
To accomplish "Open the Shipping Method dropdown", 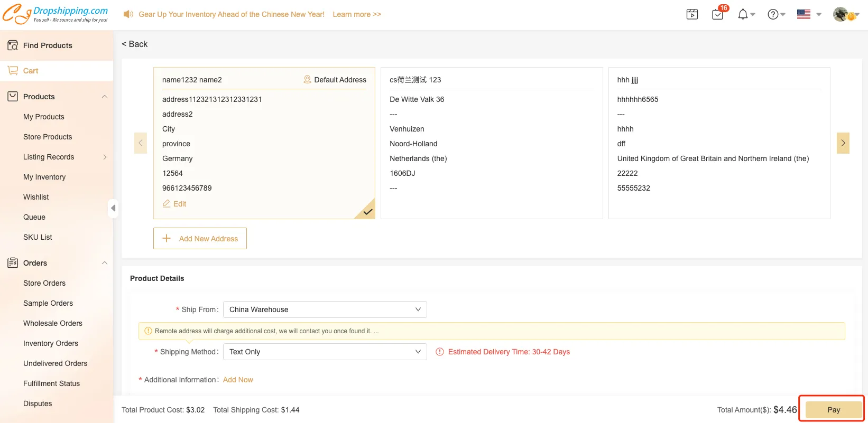I will 325,352.
